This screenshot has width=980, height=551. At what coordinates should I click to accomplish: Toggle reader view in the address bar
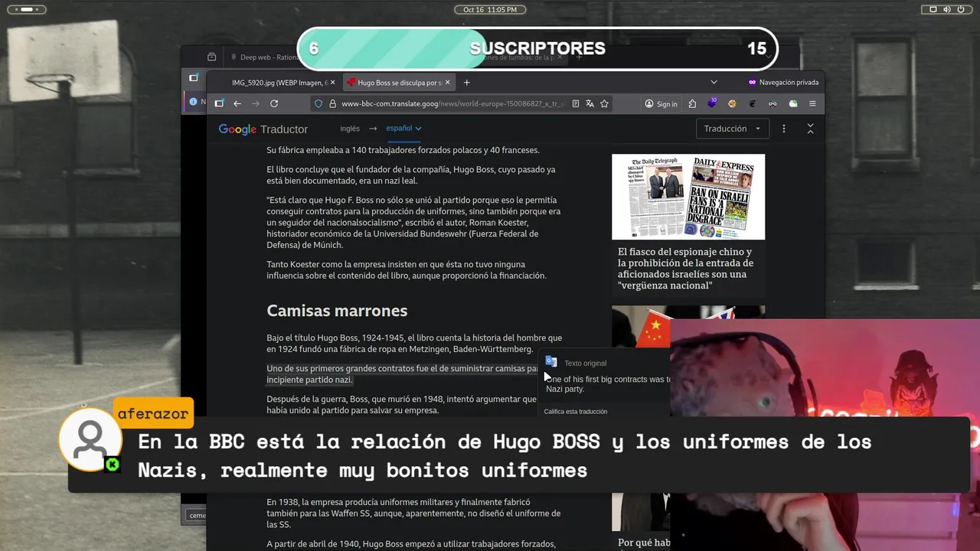576,103
